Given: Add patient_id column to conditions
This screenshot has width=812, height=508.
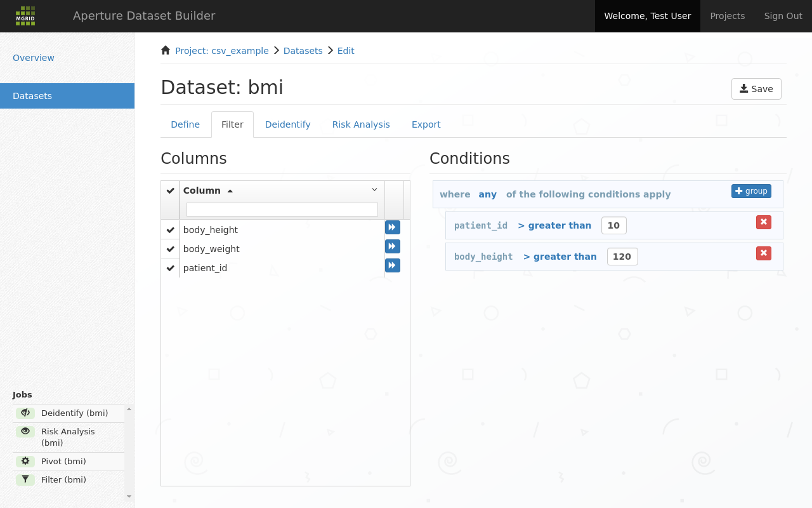Looking at the screenshot, I should click(393, 265).
